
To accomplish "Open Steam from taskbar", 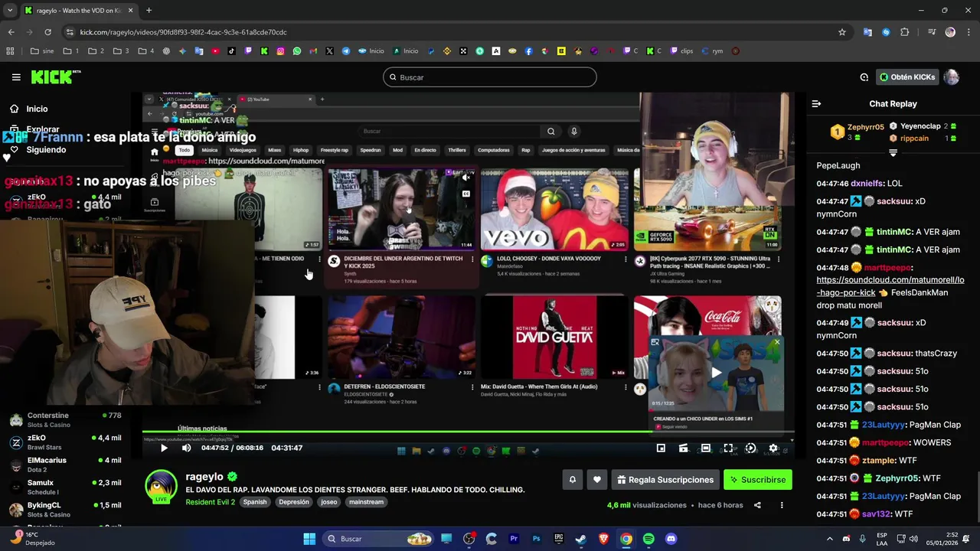I will (x=581, y=539).
